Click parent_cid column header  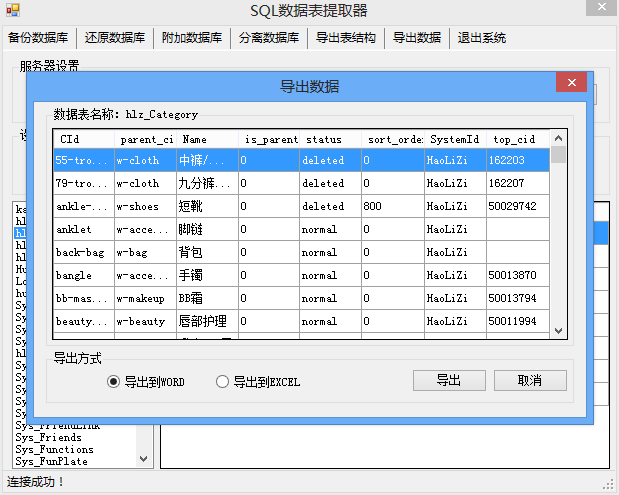146,139
